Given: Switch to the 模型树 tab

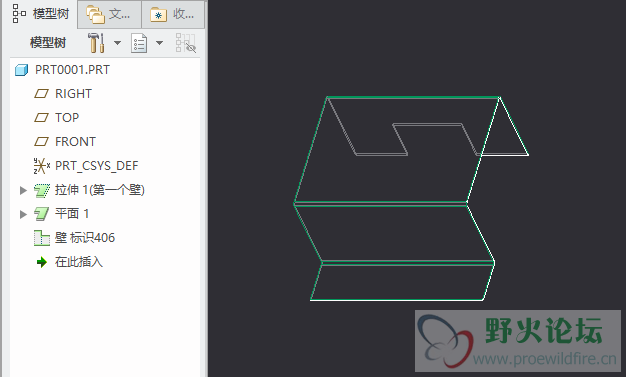Looking at the screenshot, I should pos(41,14).
